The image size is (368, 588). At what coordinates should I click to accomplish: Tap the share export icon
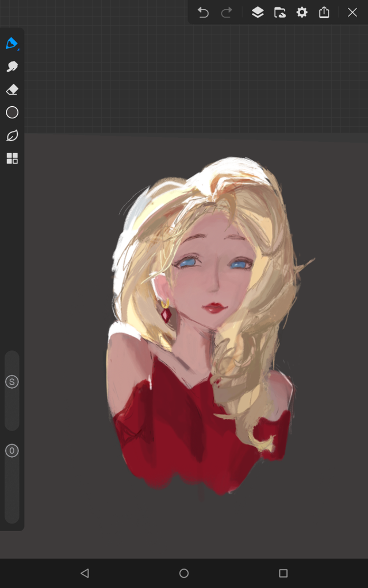324,13
